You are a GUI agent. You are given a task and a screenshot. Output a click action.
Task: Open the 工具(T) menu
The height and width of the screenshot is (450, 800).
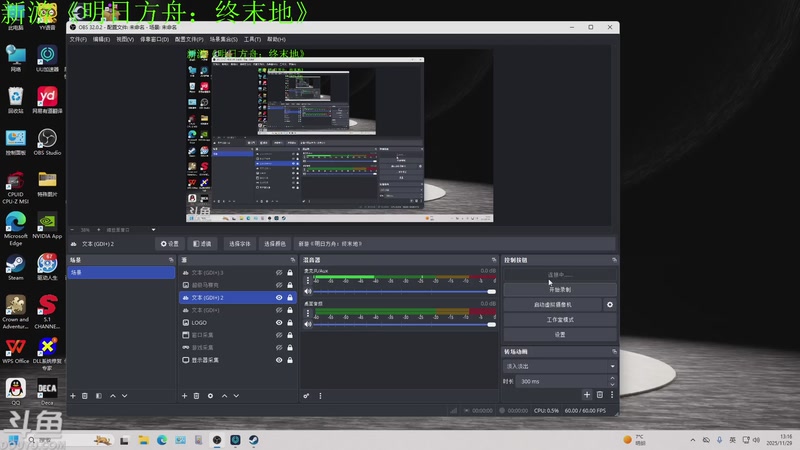click(x=252, y=39)
